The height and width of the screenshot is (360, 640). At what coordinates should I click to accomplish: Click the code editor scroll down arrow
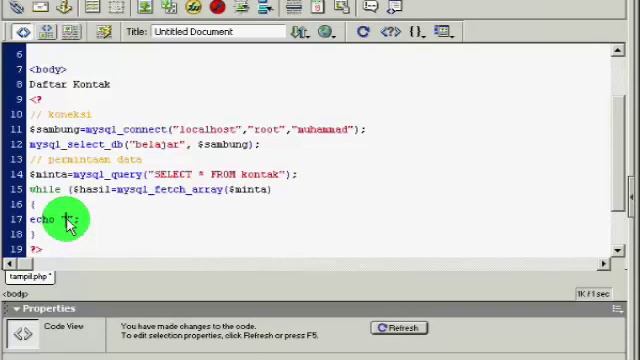coord(618,250)
